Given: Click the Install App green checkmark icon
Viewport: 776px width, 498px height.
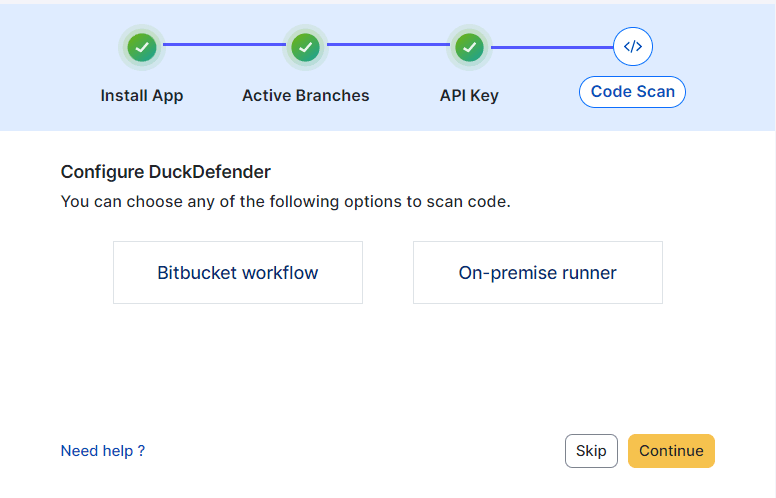Looking at the screenshot, I should click(x=142, y=48).
